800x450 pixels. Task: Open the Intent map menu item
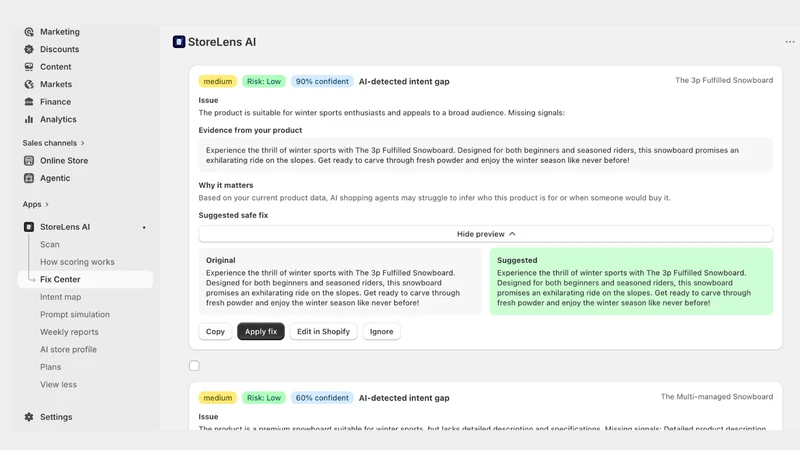pos(61,297)
